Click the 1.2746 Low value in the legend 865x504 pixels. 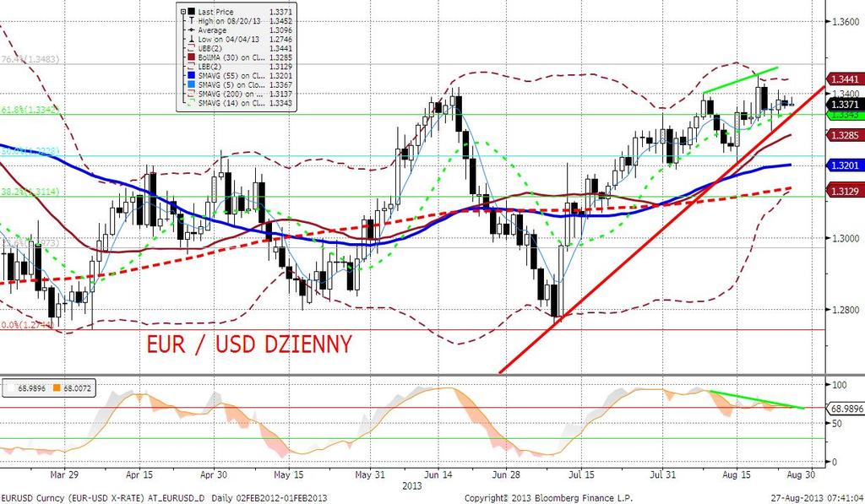tap(280, 39)
